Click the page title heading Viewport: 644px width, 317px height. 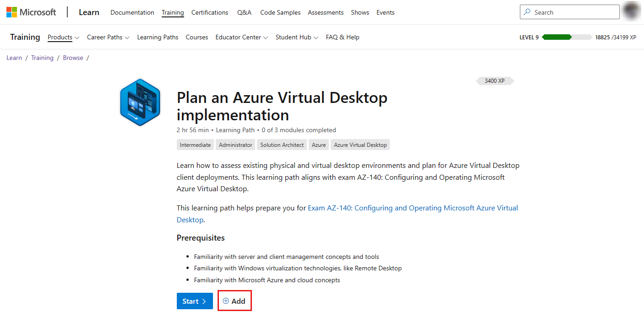(282, 106)
